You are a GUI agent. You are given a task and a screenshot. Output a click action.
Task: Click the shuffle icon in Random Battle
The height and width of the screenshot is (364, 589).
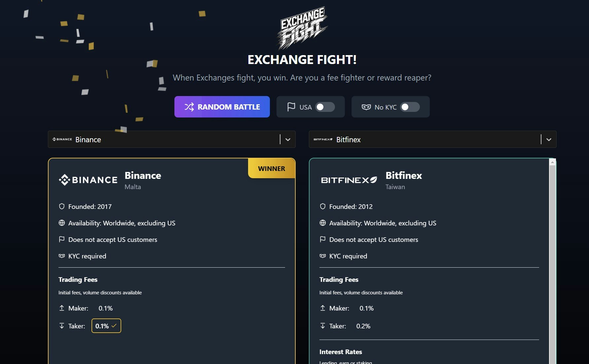pos(189,107)
